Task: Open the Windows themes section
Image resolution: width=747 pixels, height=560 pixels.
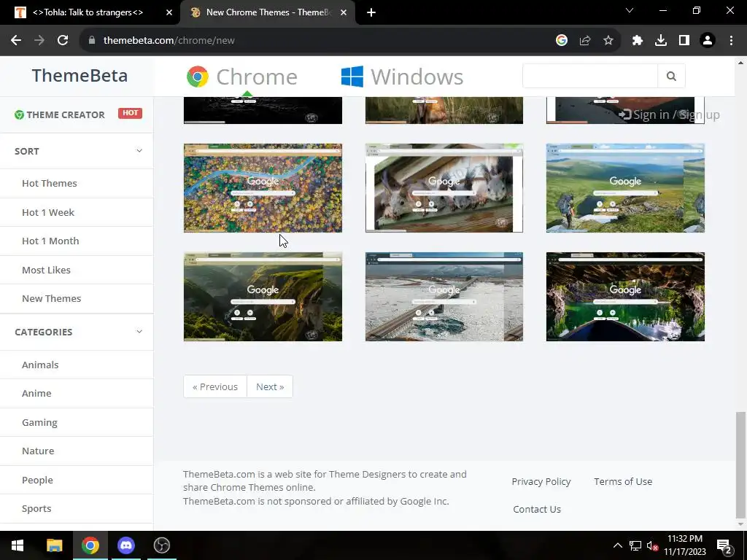Action: point(403,77)
